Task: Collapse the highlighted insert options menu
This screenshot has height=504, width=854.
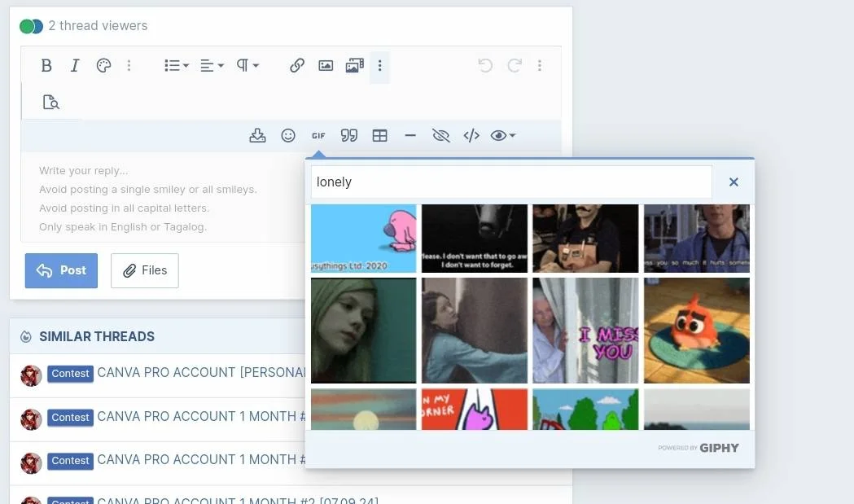Action: coord(379,66)
